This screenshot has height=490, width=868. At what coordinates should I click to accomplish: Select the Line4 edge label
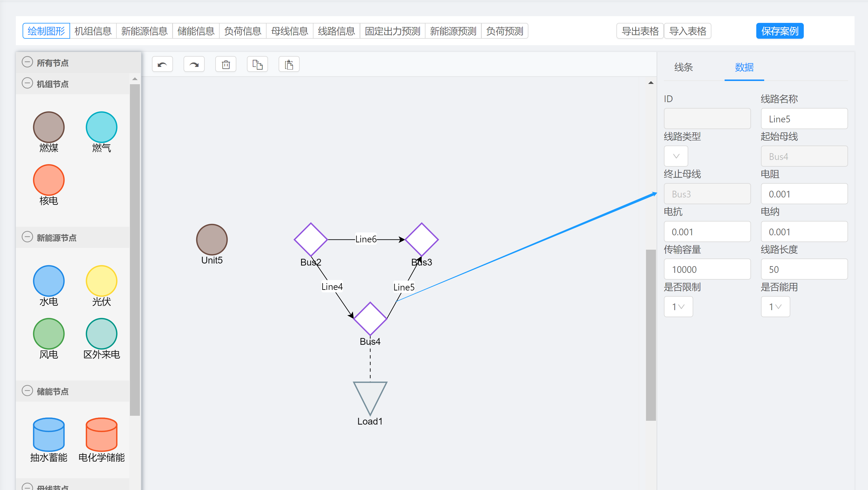coord(332,287)
